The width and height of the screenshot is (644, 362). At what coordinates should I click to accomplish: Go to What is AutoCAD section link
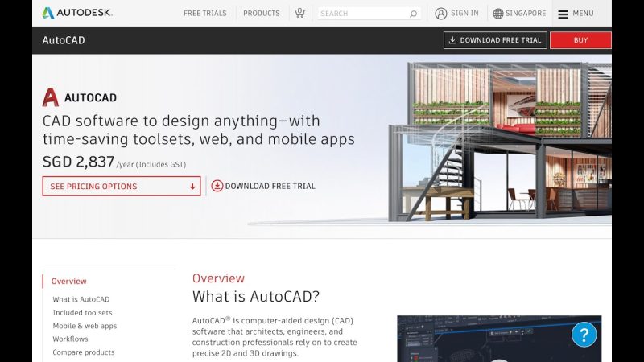(x=81, y=299)
